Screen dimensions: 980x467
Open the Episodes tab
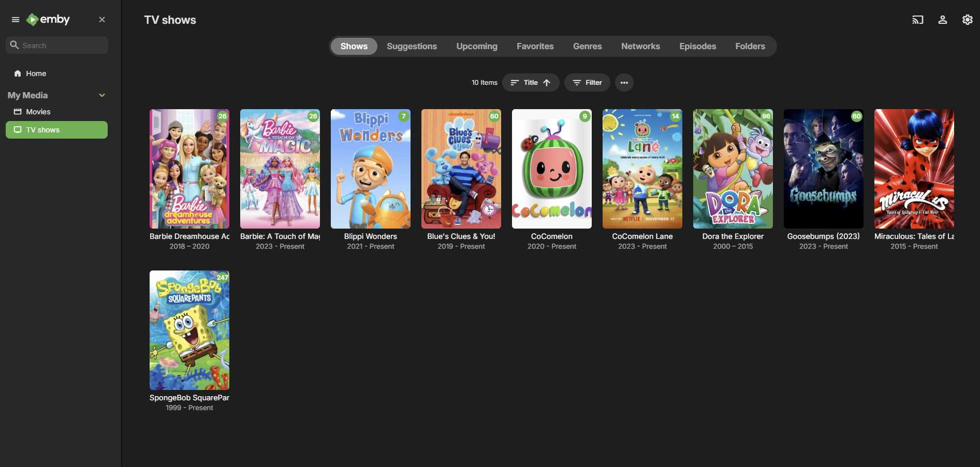point(698,46)
